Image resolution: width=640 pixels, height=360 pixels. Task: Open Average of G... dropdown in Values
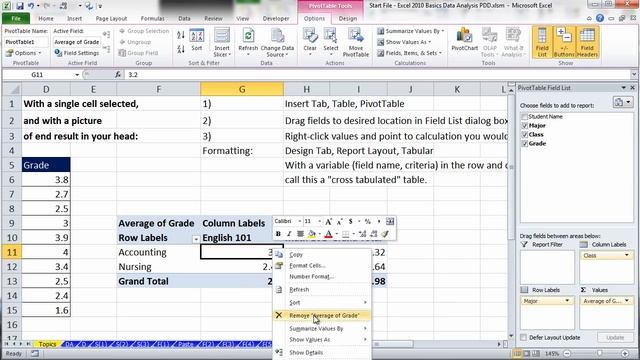point(627,301)
